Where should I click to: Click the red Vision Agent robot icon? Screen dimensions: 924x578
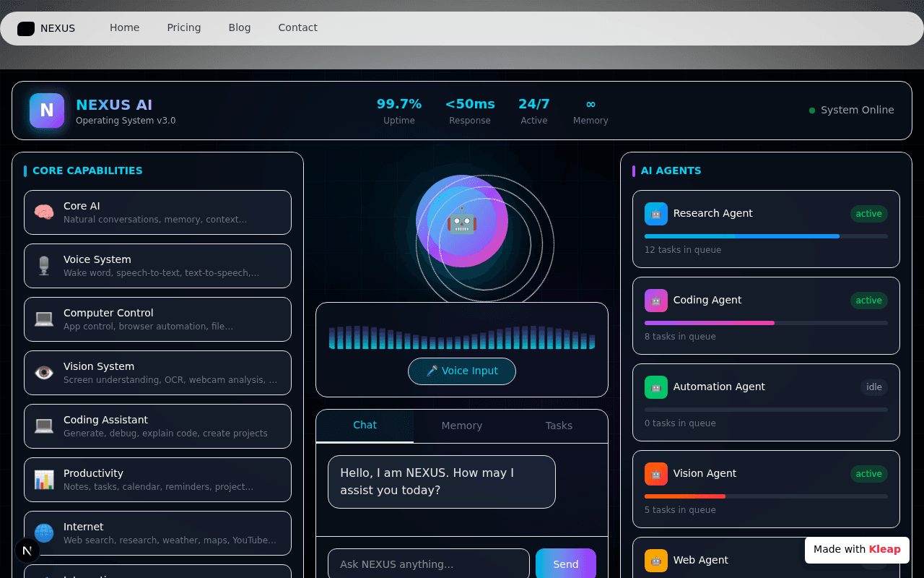point(656,474)
